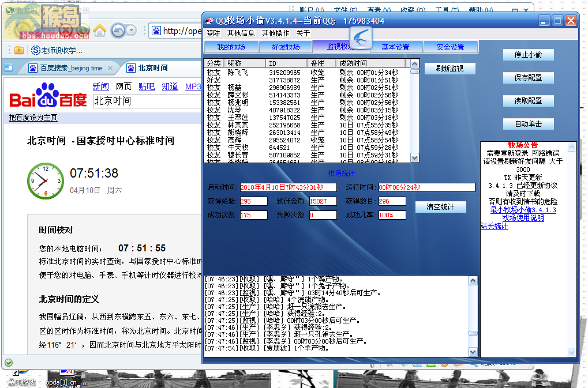Click the monitor list scroll-down arrow
This screenshot has height=388, width=588.
tap(414, 157)
